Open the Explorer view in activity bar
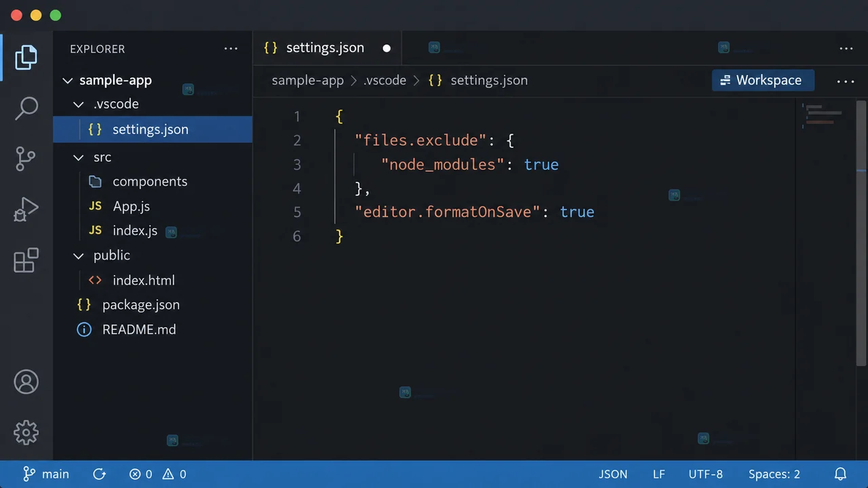This screenshot has height=488, width=868. (26, 57)
